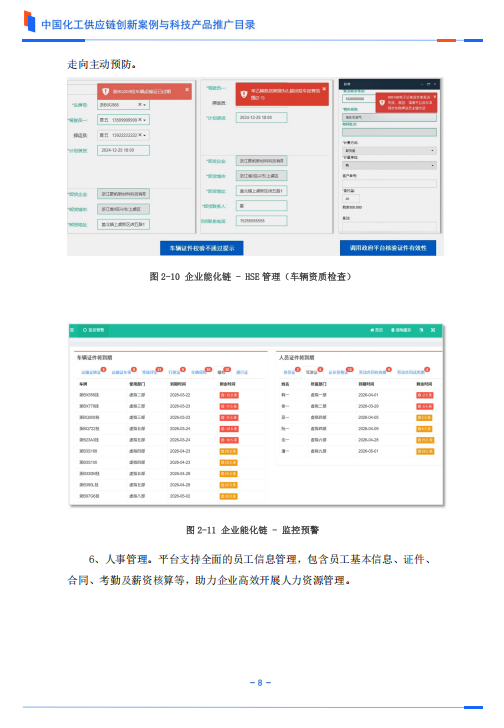The width and height of the screenshot is (504, 728).
Task: Click the shield icon in left red alert
Action: click(105, 91)
